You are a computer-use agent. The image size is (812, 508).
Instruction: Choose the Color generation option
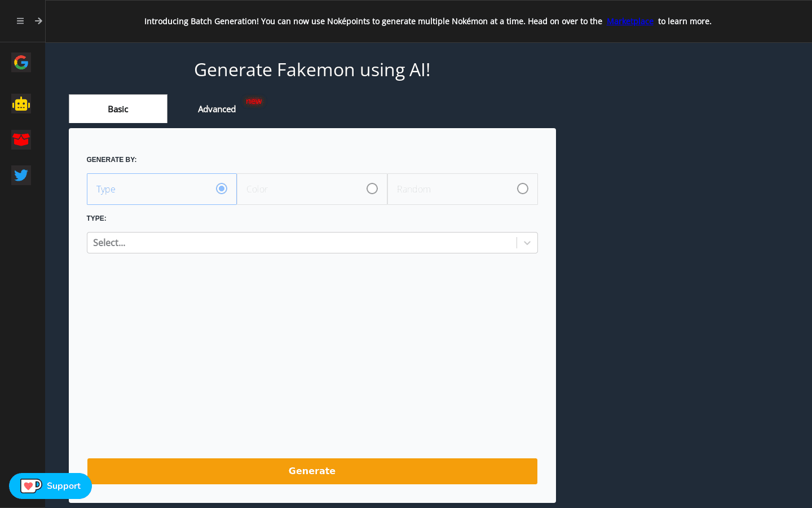tap(372, 189)
